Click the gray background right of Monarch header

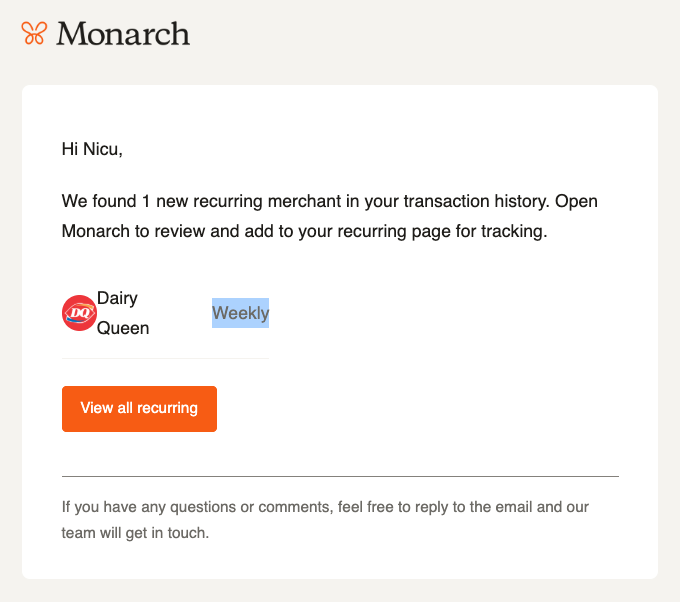(434, 34)
